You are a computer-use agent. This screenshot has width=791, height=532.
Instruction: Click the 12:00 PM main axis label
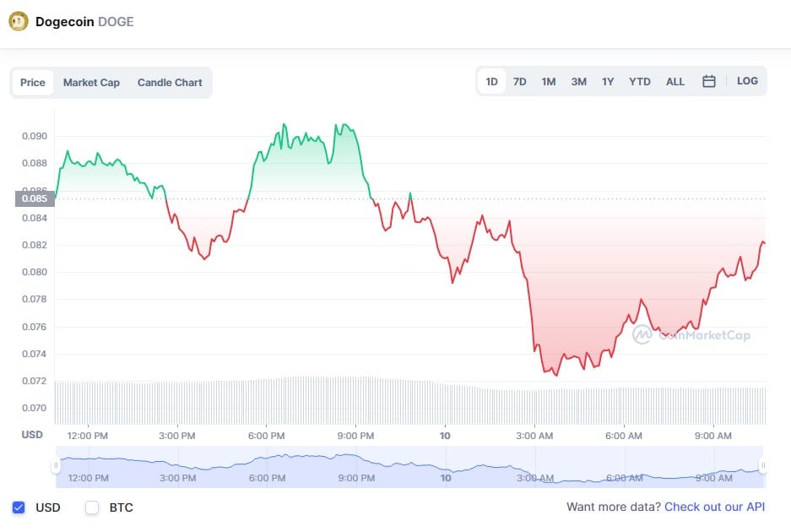coord(87,436)
